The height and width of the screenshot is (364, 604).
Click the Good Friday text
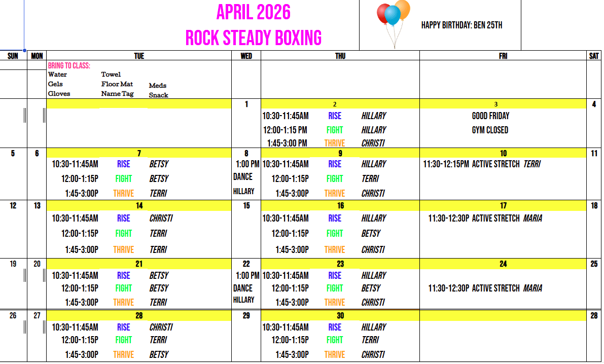point(490,116)
